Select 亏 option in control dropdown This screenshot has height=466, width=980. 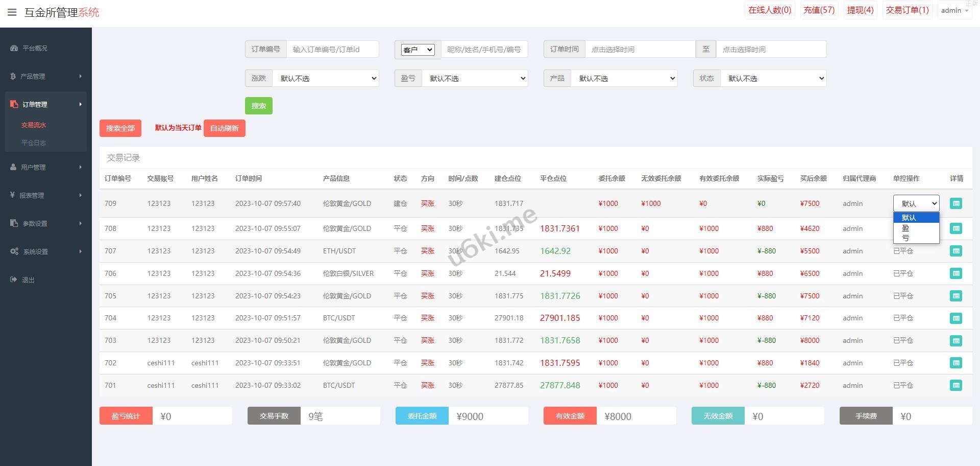[905, 238]
